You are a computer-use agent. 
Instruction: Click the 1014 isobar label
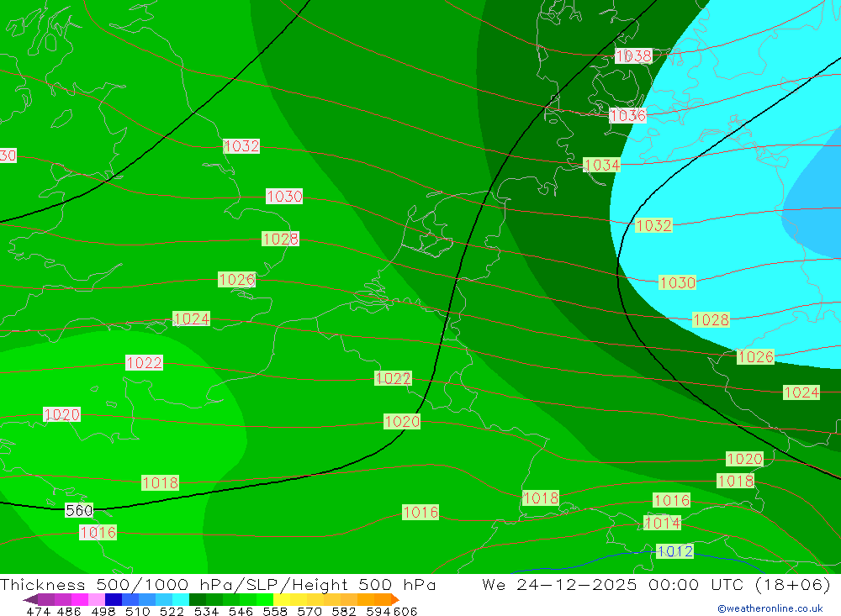663,523
